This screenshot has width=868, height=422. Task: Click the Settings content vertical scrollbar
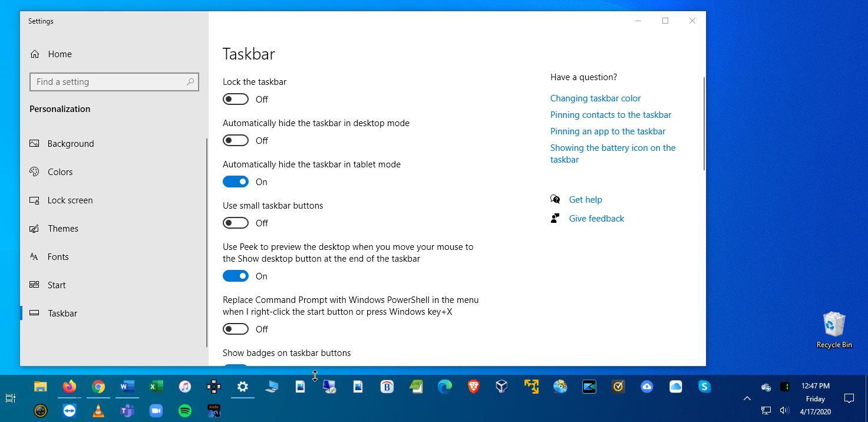point(704,124)
